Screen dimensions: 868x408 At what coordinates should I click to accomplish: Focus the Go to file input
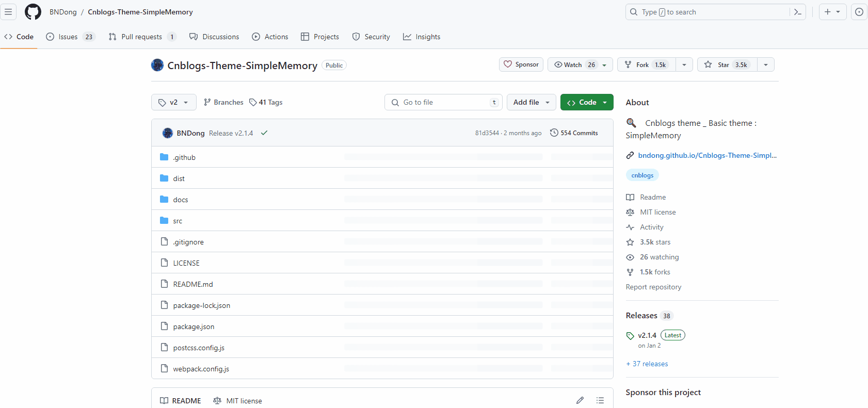(444, 102)
